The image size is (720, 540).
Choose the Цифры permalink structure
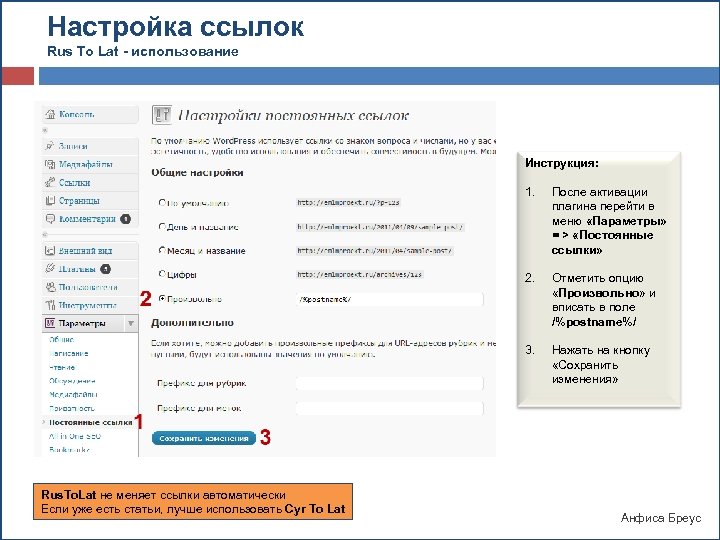click(x=162, y=274)
